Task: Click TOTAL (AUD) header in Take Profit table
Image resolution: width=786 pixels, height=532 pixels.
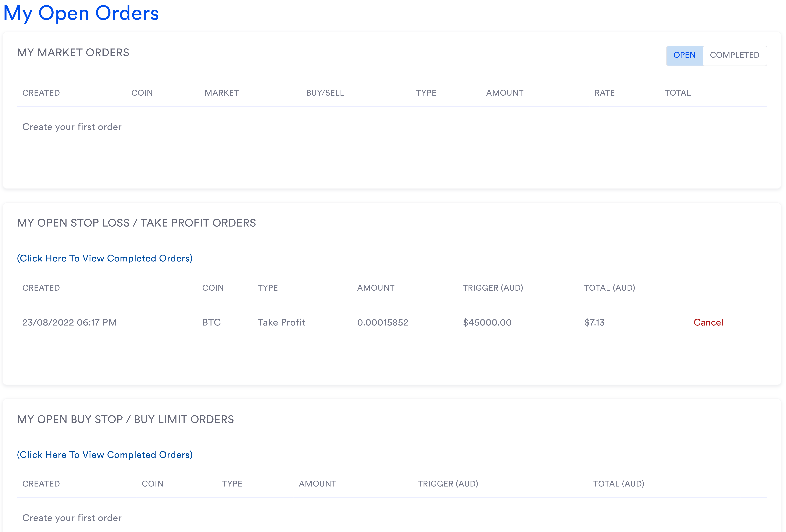Action: click(x=610, y=288)
